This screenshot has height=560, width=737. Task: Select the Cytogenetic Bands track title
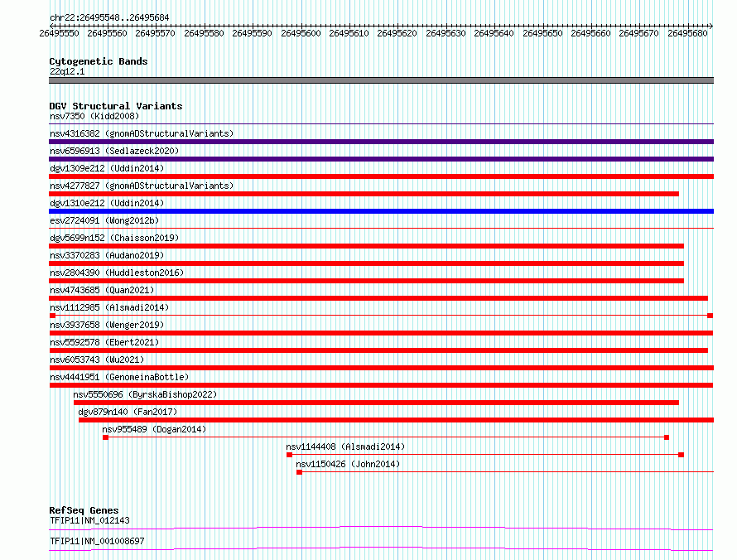click(x=99, y=61)
